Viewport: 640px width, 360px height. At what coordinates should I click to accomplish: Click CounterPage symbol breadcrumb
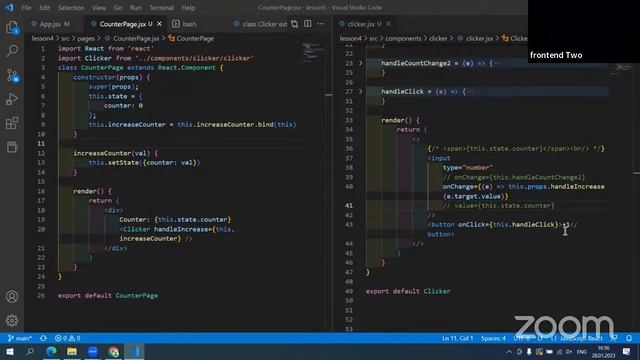click(x=191, y=38)
